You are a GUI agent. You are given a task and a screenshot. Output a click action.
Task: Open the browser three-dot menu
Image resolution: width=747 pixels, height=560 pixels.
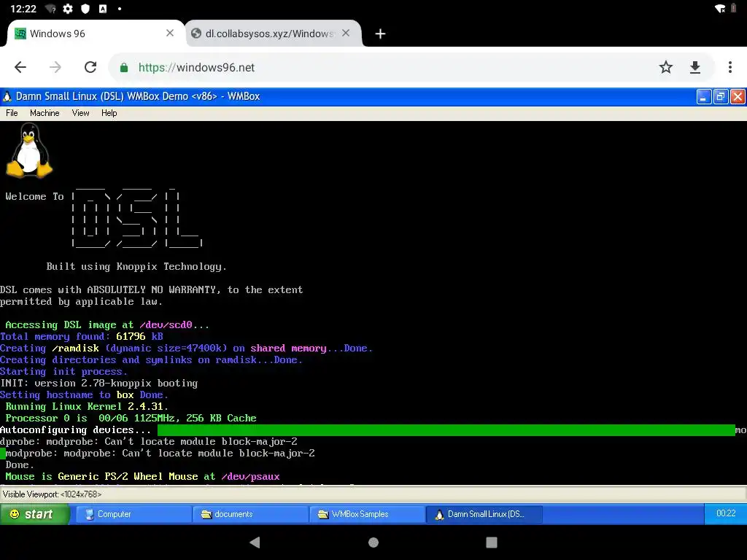[729, 67]
